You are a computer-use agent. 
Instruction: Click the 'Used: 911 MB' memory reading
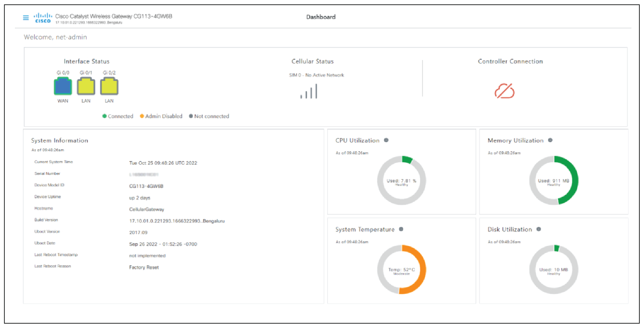click(554, 181)
